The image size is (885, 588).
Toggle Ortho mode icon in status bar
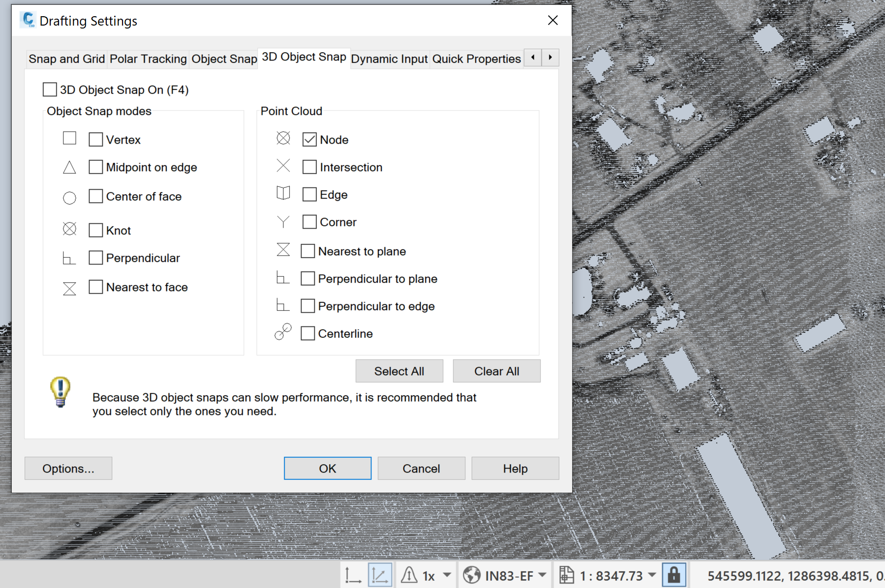coord(353,574)
